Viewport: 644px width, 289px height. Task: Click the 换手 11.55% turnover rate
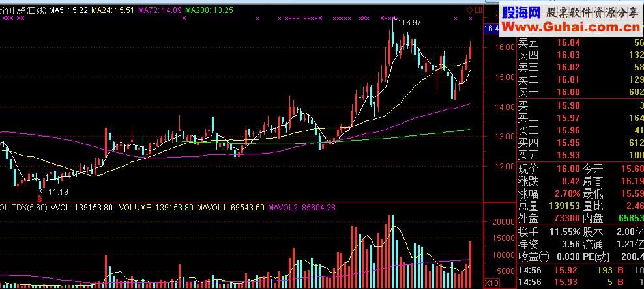pyautogui.click(x=565, y=232)
